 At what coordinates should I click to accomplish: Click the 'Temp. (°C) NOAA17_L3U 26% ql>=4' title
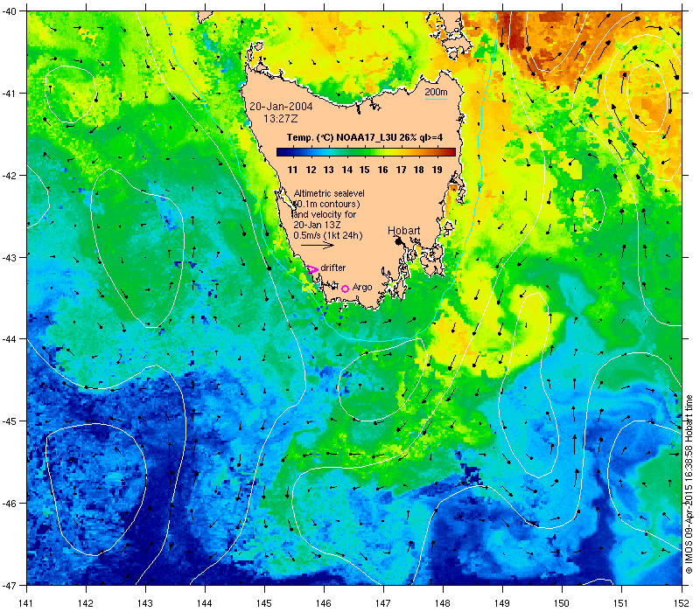point(365,137)
